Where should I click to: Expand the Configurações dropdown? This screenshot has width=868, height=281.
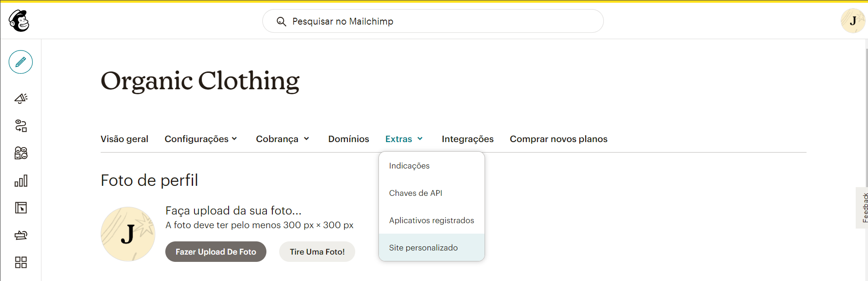(201, 139)
